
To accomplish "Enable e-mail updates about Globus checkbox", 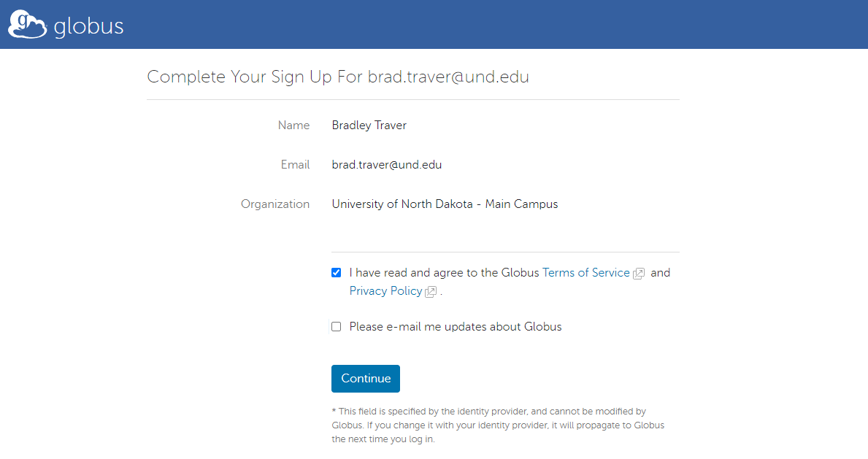I will 336,327.
